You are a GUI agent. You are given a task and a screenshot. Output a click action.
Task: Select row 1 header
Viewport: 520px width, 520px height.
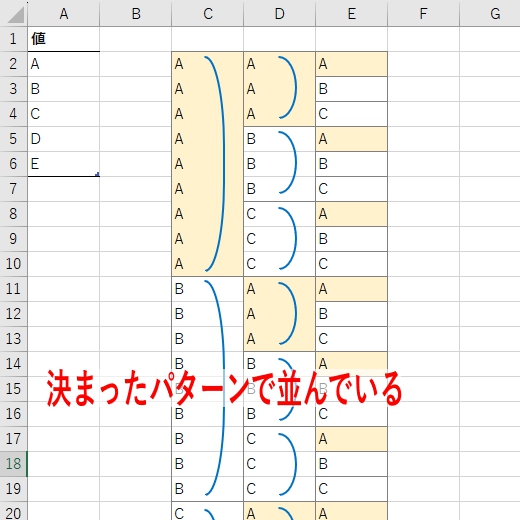pyautogui.click(x=13, y=39)
